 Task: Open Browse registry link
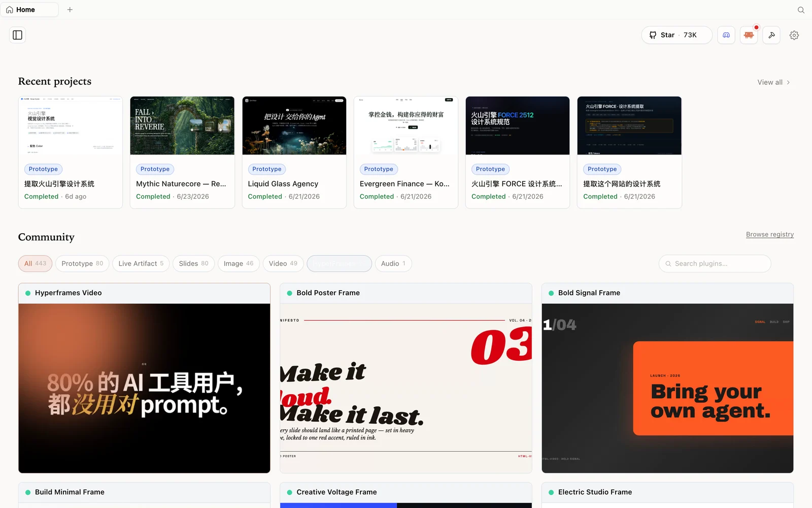pos(770,234)
